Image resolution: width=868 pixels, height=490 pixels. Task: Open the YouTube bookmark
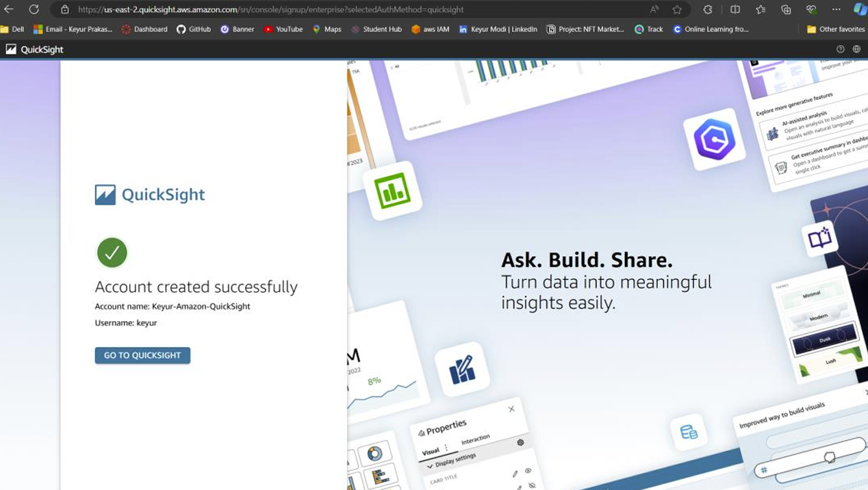point(283,29)
